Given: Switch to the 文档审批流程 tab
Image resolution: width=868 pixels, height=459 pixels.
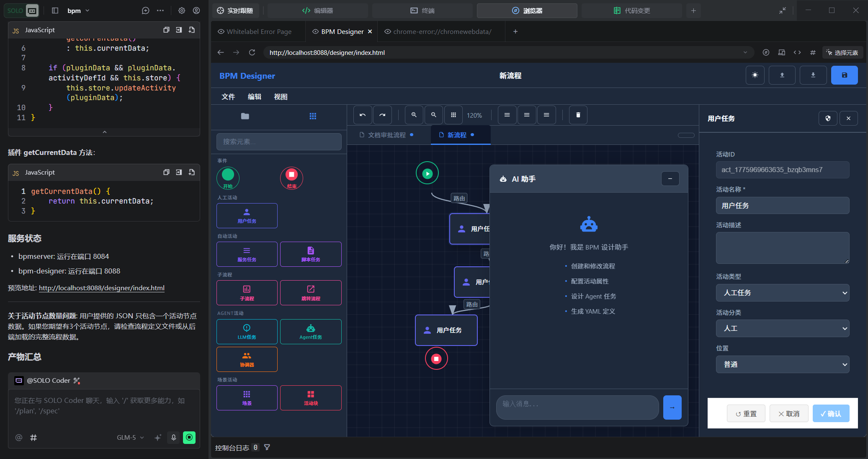Looking at the screenshot, I should tap(386, 135).
